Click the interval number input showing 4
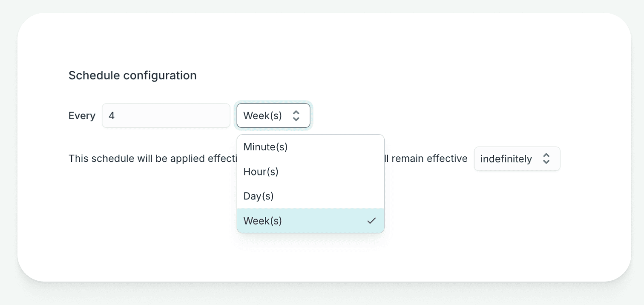644x305 pixels. pyautogui.click(x=166, y=115)
